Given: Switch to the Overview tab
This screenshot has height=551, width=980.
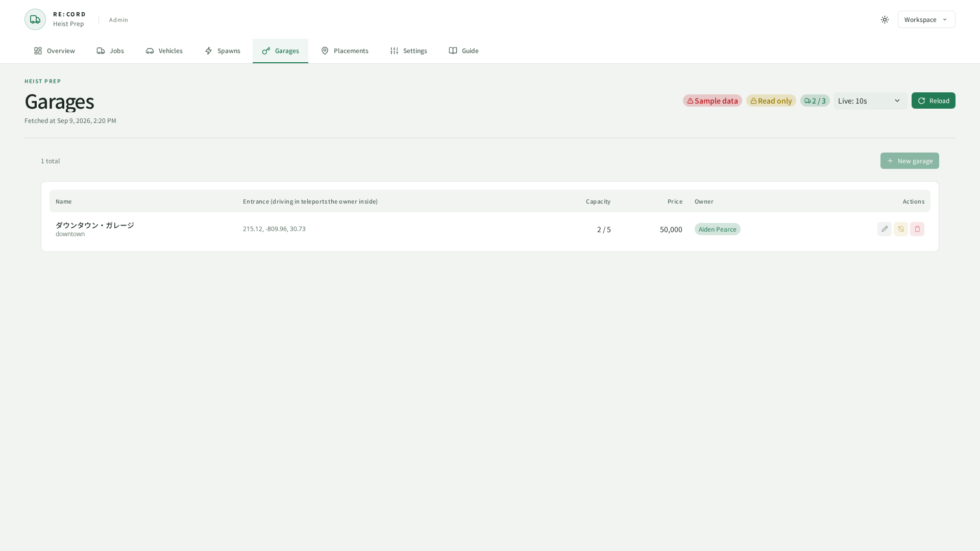Looking at the screenshot, I should click(x=55, y=51).
